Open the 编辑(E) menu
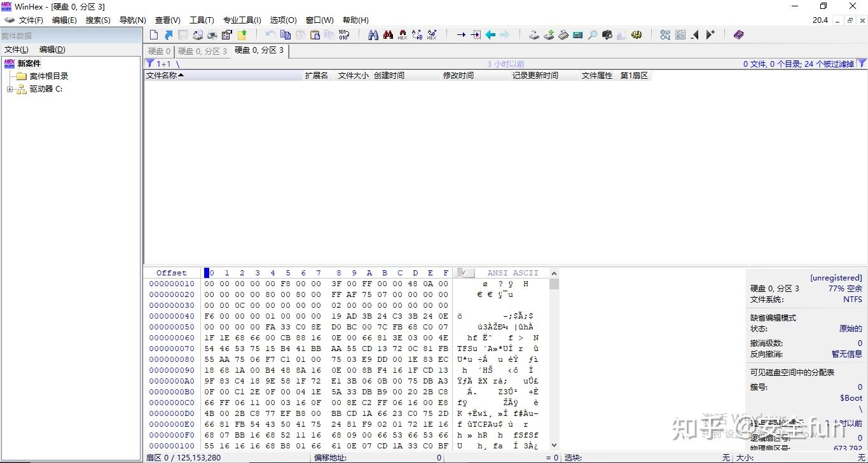868x463 pixels. (64, 20)
